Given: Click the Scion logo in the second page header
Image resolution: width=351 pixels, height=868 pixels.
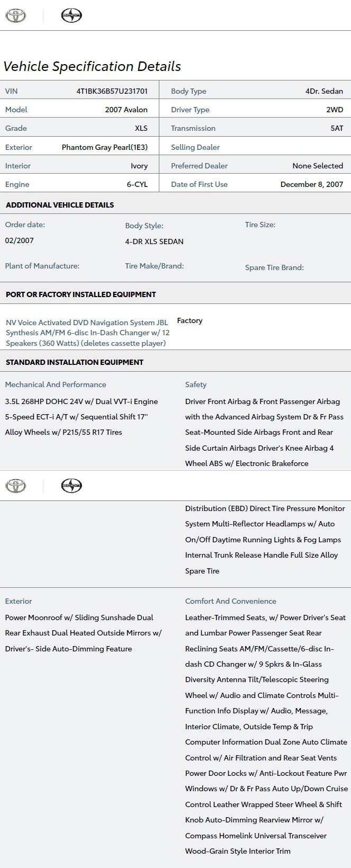Looking at the screenshot, I should (x=71, y=486).
